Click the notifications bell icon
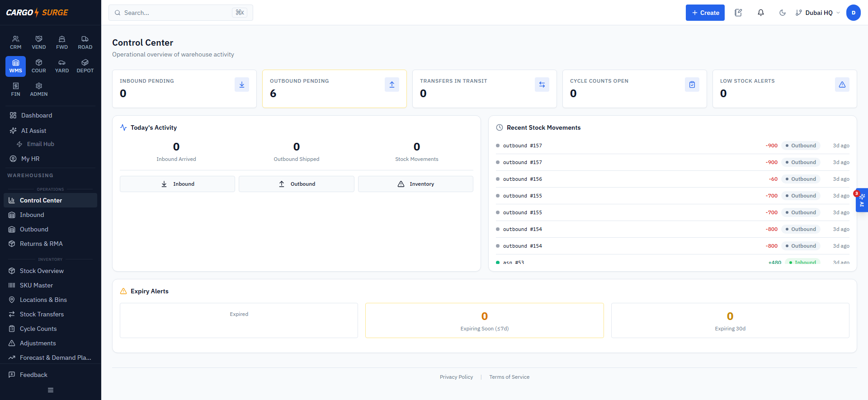868x400 pixels. 761,13
